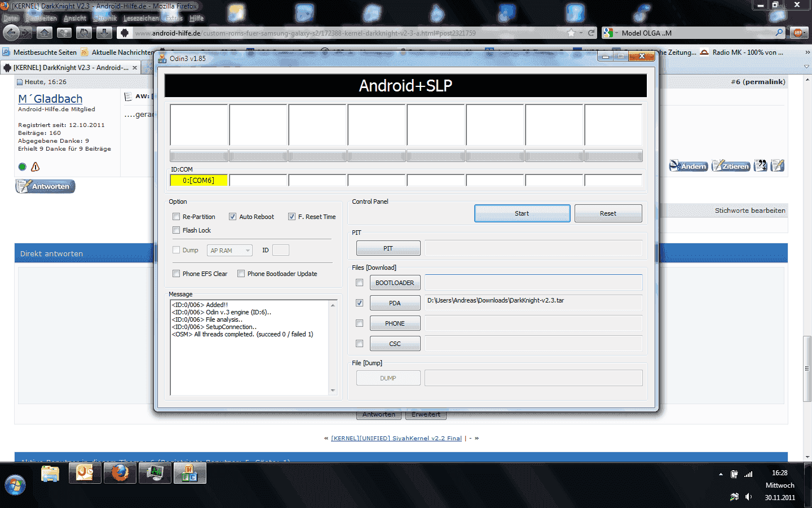Click the report post warning triangle icon
The width and height of the screenshot is (812, 508).
coord(36,167)
